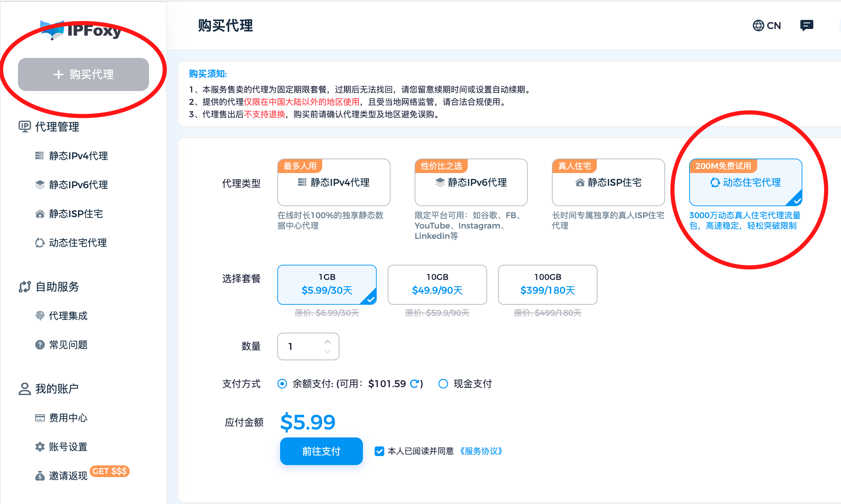841x504 pixels.
Task: Click the 代理管理 IP monitor icon
Action: coord(24,127)
